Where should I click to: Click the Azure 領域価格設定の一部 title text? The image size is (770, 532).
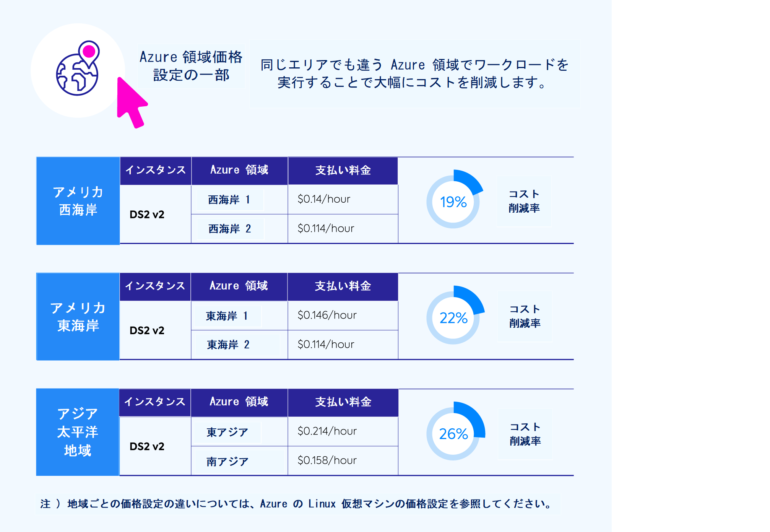click(x=191, y=66)
